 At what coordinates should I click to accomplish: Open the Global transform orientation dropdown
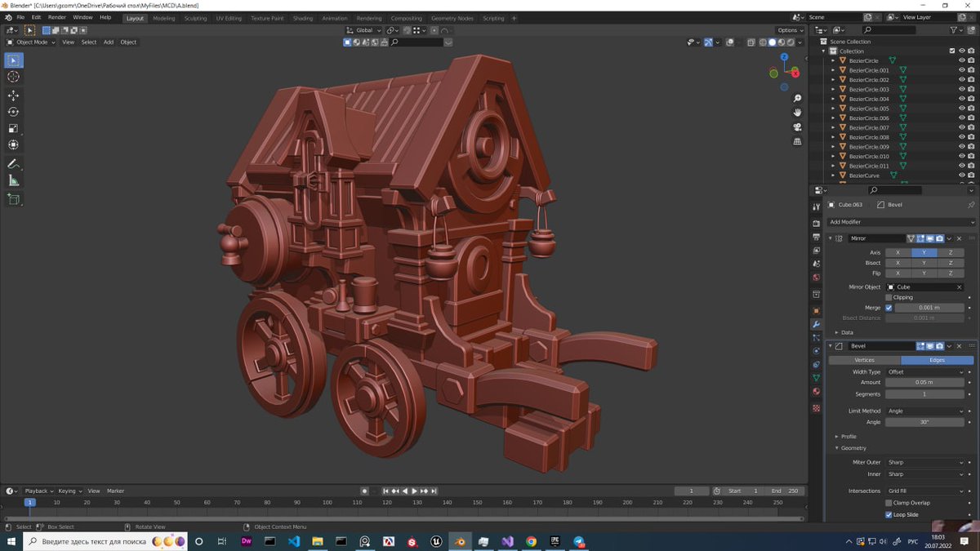pos(363,30)
